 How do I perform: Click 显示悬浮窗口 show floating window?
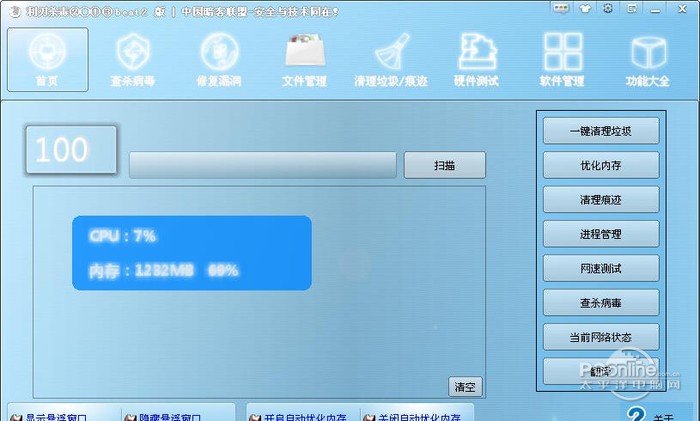click(x=49, y=417)
